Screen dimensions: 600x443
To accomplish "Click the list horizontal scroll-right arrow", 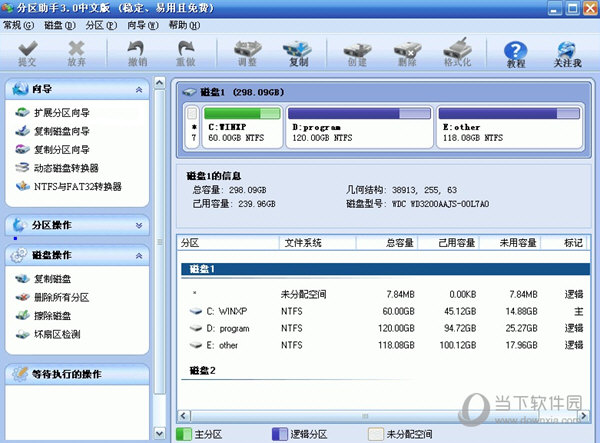I will point(584,416).
